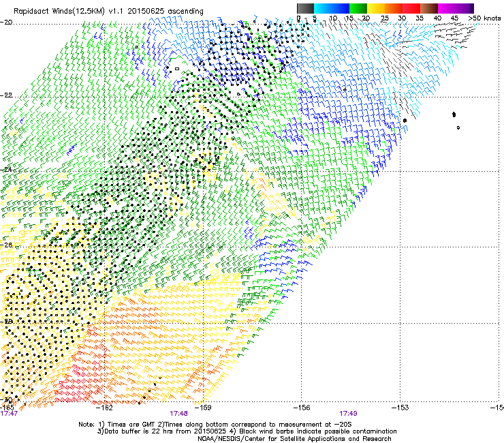Click the '25' legend scale label
The image size is (504, 443).
(385, 18)
